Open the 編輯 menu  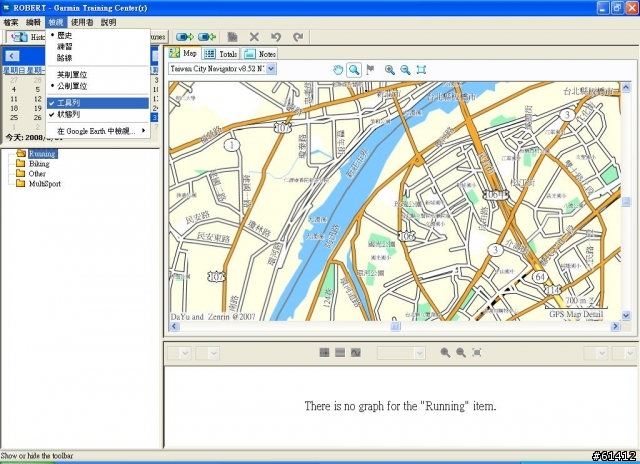(x=33, y=22)
